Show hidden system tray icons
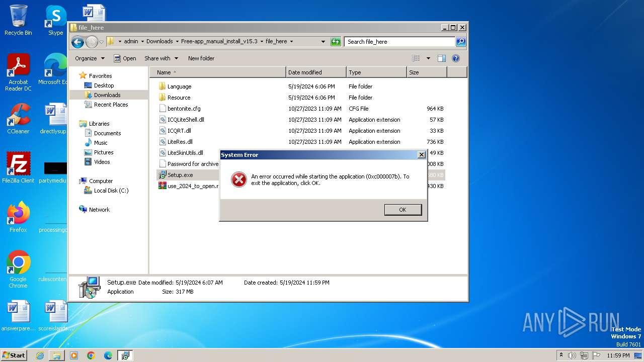The image size is (644, 362). [561, 355]
